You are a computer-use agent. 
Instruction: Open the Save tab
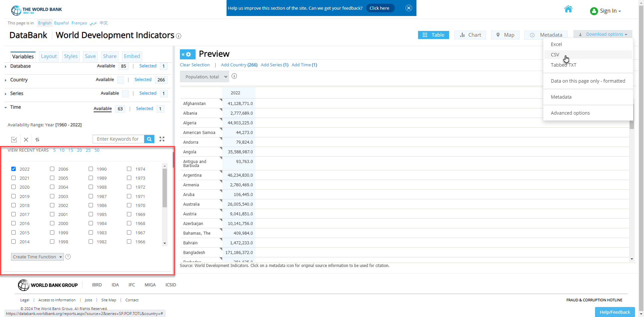coord(90,56)
